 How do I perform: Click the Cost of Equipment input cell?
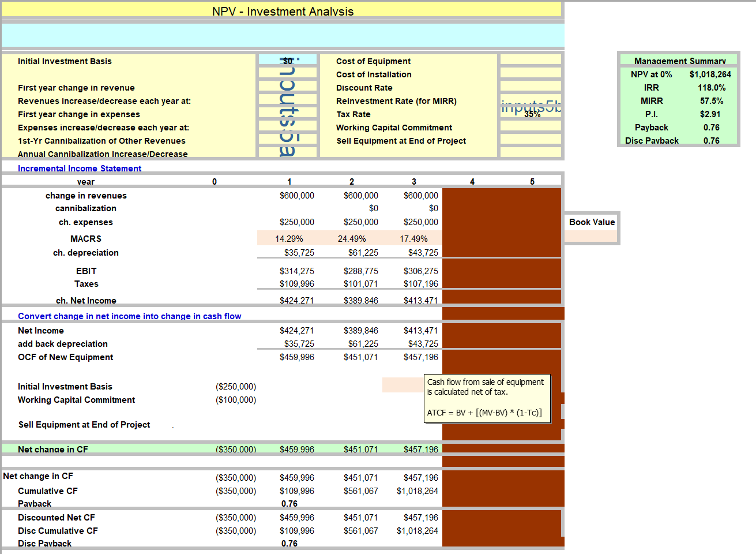530,61
